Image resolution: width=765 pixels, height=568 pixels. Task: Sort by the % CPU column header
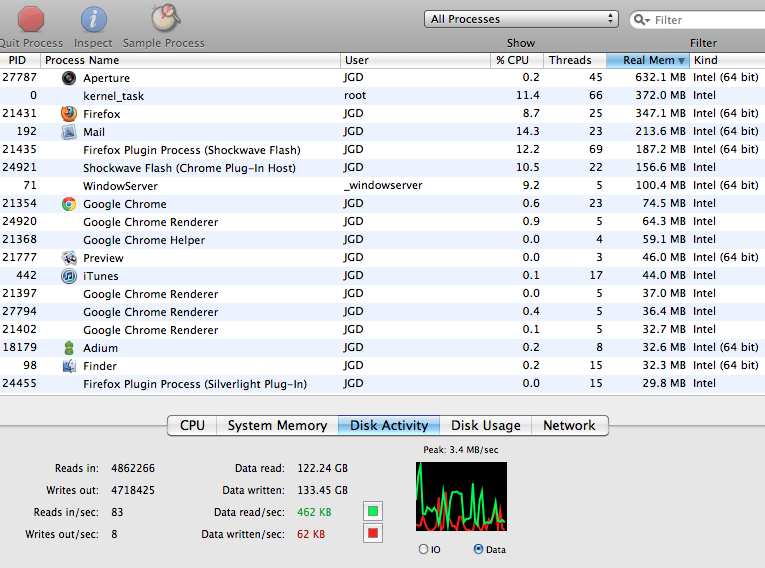coord(517,61)
